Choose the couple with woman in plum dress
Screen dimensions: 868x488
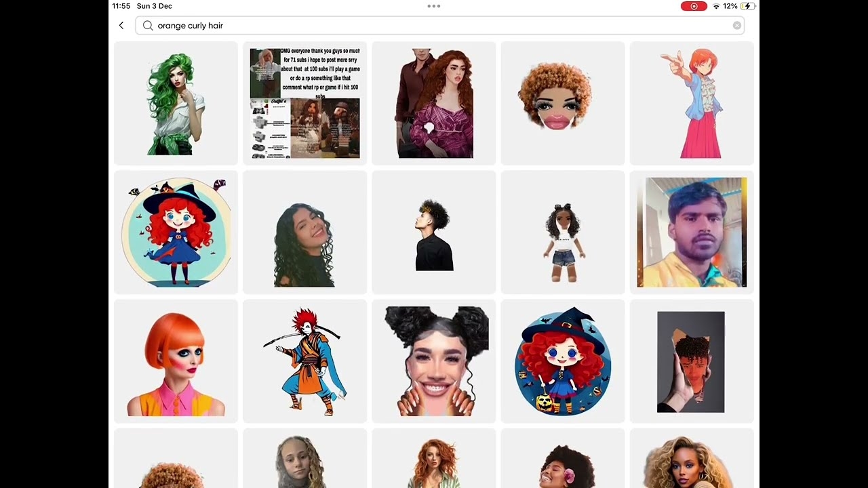434,103
